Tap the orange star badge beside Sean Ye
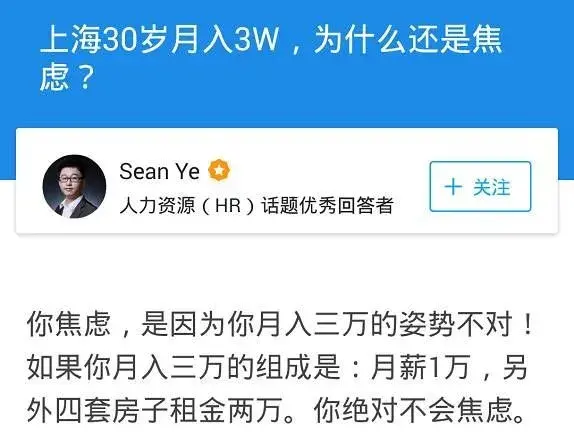 (x=219, y=170)
